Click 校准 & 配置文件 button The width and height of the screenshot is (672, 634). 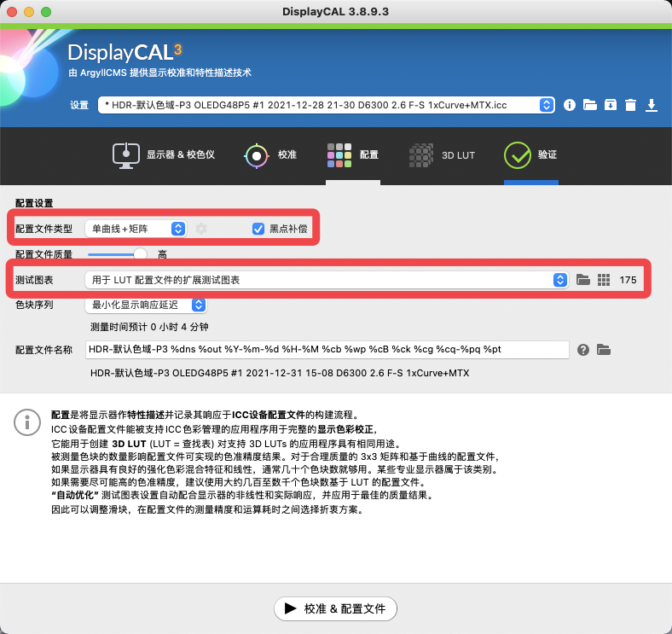pyautogui.click(x=335, y=608)
